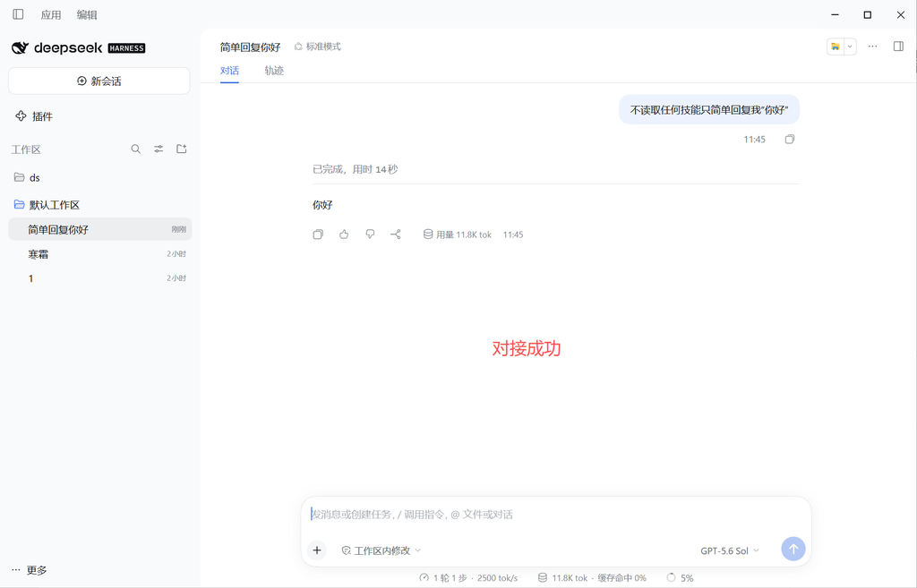Expand the ds workspace folder
917x588 pixels.
99,177
